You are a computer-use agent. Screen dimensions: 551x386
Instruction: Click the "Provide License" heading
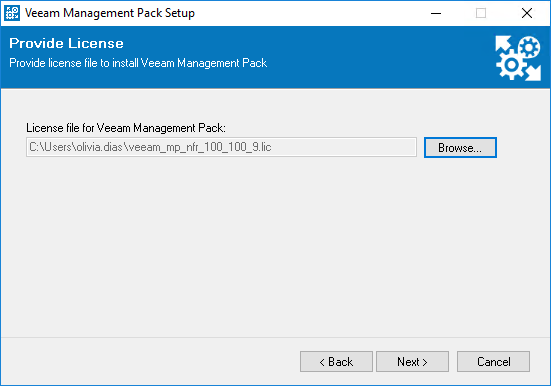tap(66, 43)
